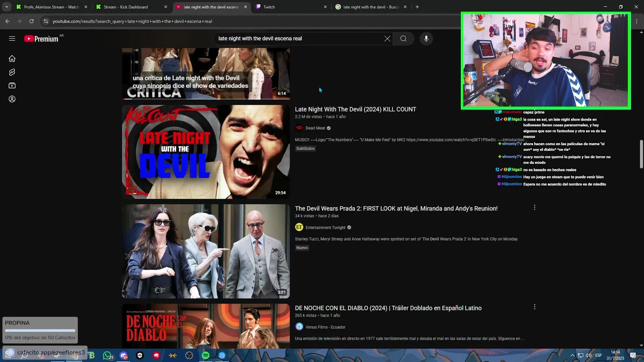This screenshot has width=644, height=362.
Task: Start voice search with microphone
Action: (426, 39)
